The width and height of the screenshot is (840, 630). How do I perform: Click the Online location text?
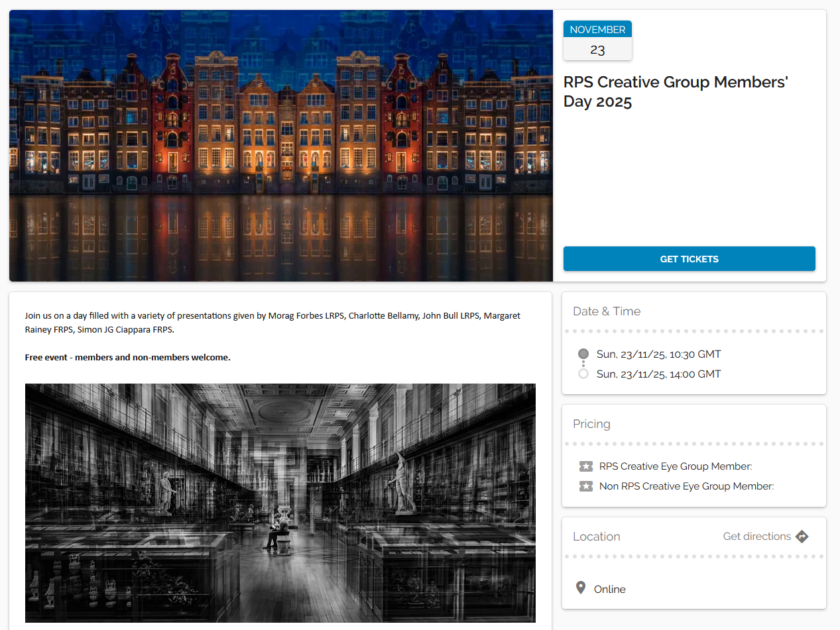tap(610, 589)
